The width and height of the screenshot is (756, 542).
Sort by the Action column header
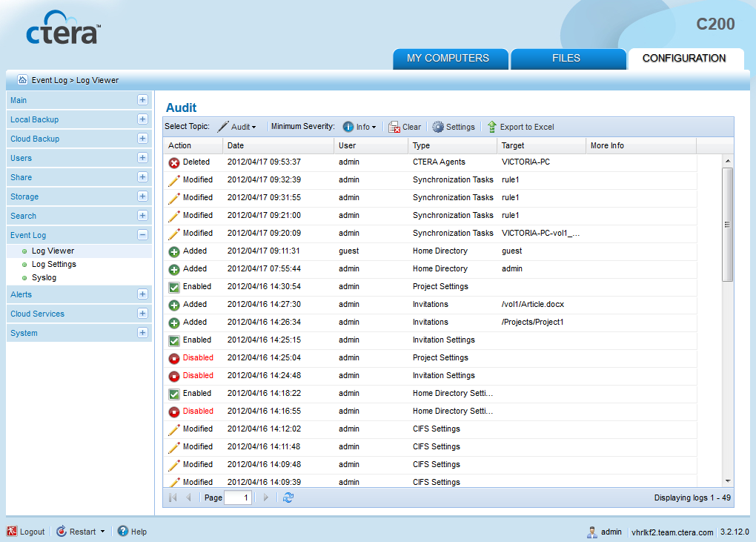[x=193, y=145]
